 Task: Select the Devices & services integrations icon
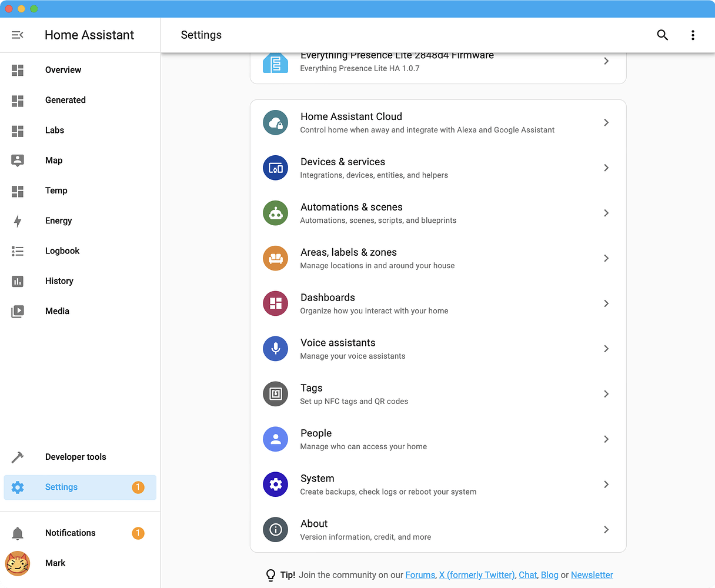pyautogui.click(x=275, y=168)
